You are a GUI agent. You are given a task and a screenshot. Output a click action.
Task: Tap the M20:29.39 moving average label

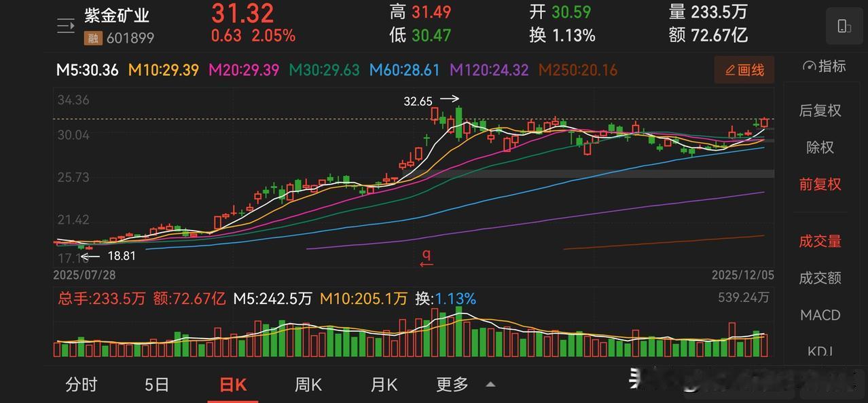point(244,70)
